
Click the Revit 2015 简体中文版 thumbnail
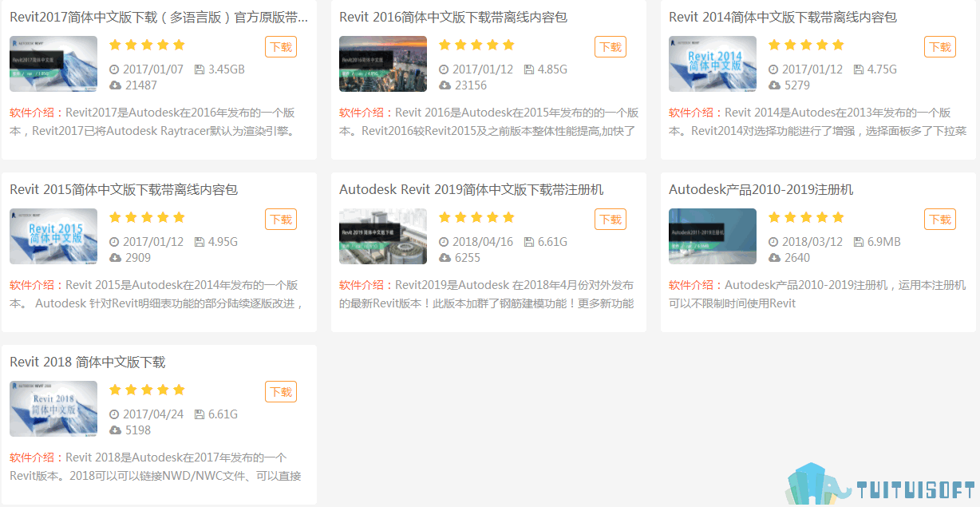(x=53, y=236)
